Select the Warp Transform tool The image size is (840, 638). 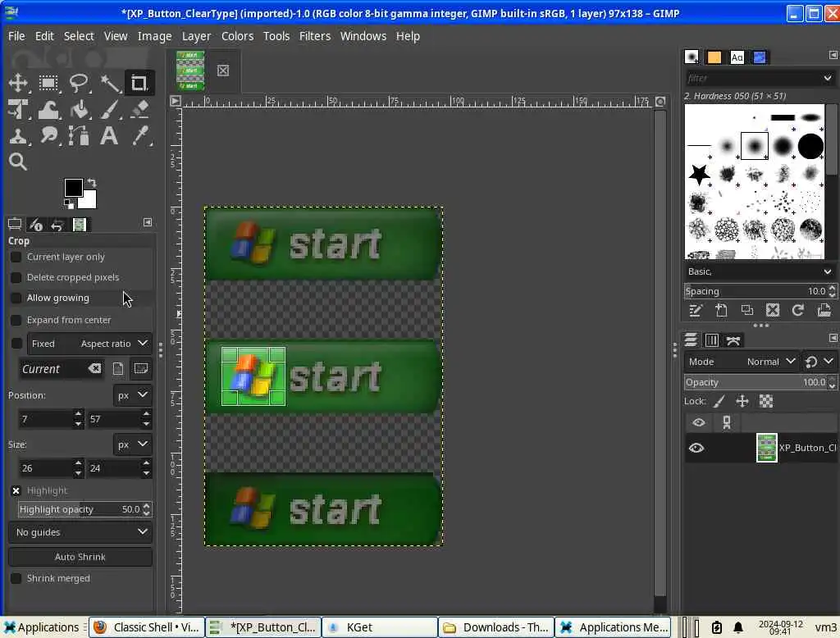point(48,110)
